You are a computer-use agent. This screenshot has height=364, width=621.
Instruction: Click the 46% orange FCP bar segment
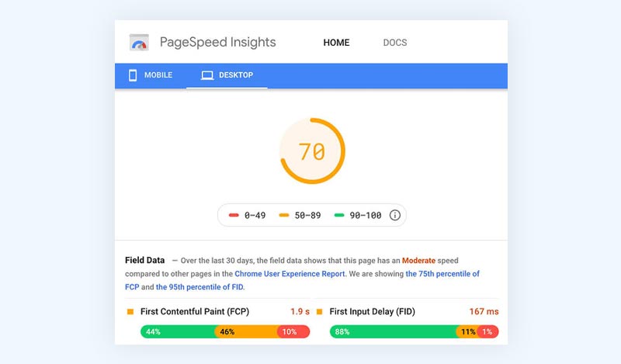(246, 331)
